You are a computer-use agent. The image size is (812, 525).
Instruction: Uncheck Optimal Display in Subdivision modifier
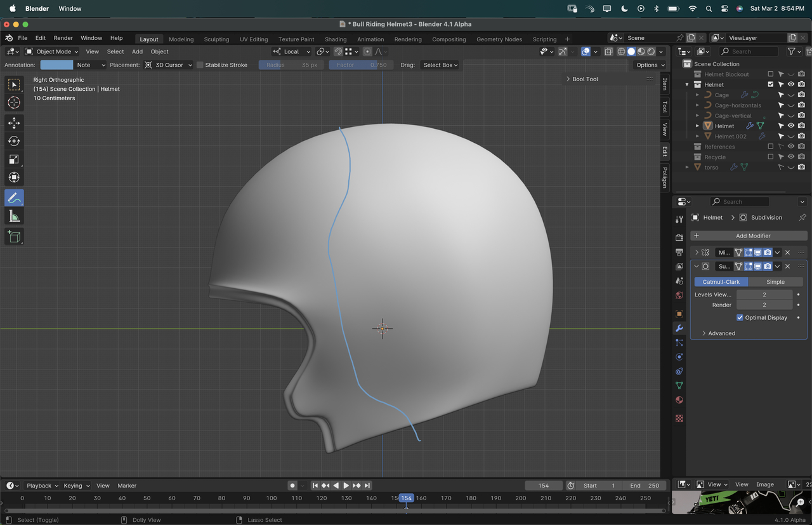pyautogui.click(x=740, y=317)
